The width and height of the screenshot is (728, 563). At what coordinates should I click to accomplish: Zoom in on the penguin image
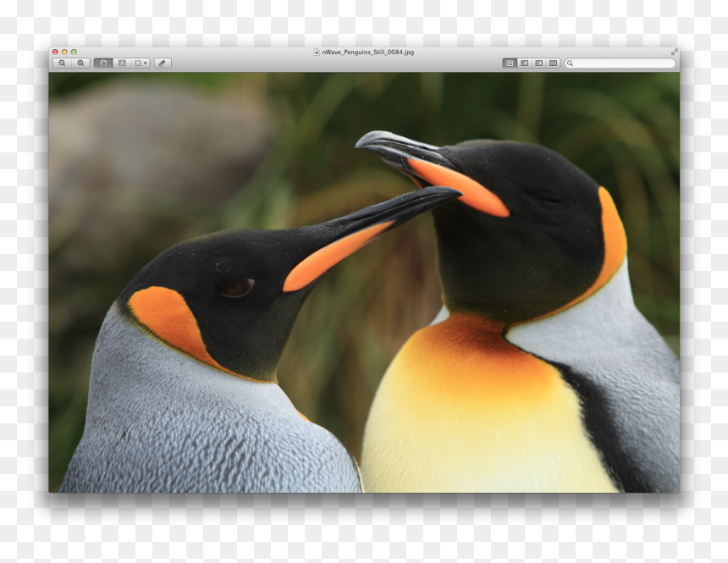80,63
